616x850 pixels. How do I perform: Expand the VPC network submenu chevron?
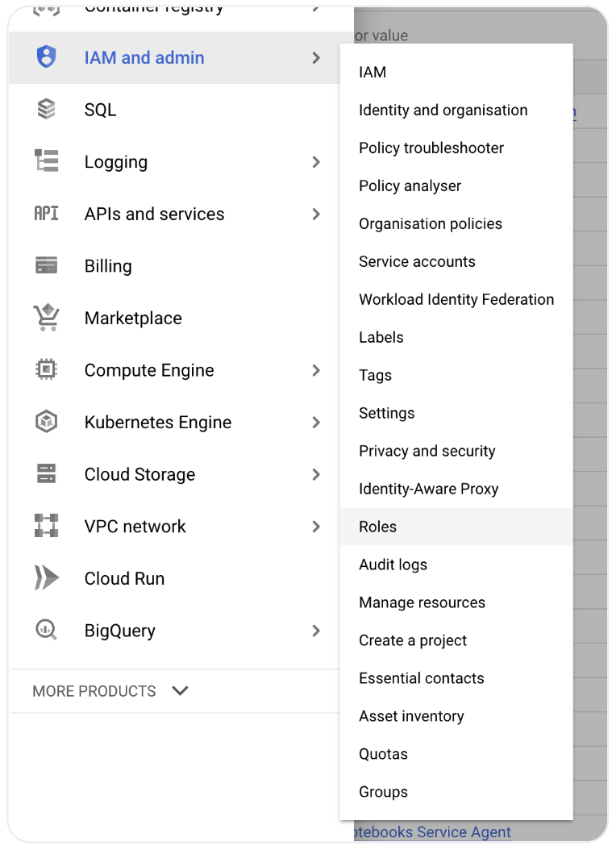point(316,527)
